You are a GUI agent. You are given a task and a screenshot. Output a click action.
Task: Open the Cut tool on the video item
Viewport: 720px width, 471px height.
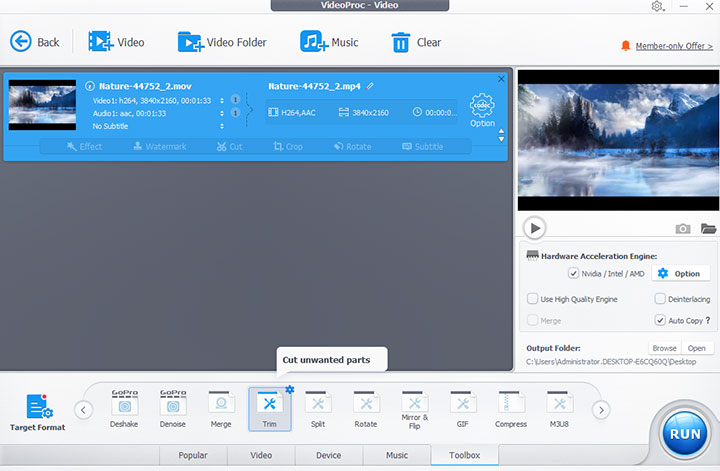pyautogui.click(x=230, y=146)
